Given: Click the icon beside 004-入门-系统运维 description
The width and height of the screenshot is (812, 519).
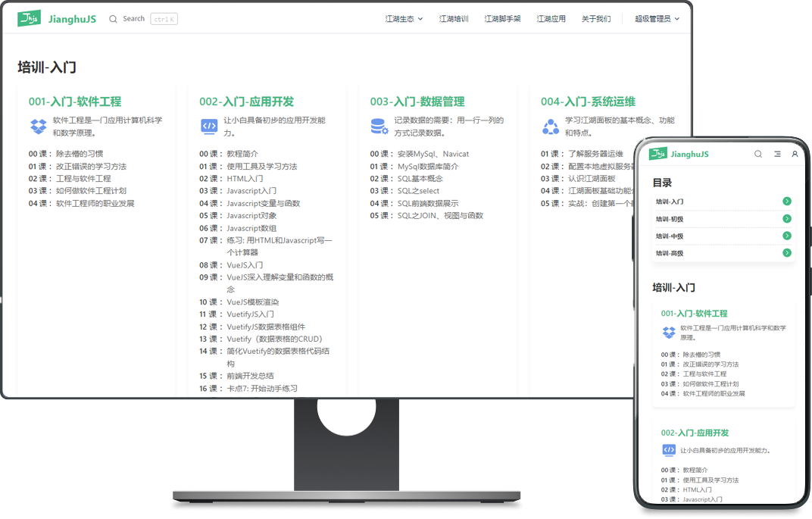Looking at the screenshot, I should (x=551, y=127).
